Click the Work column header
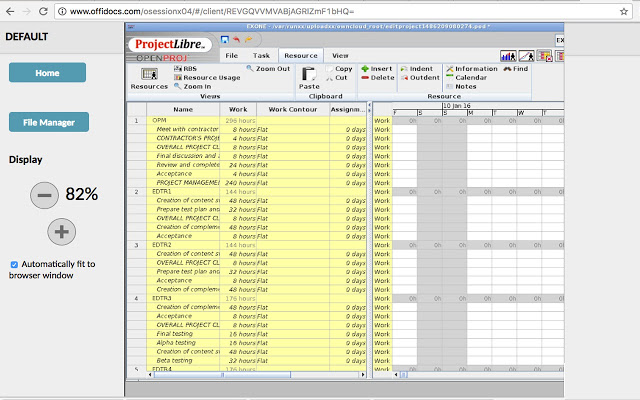The height and width of the screenshot is (400, 640). [x=238, y=109]
